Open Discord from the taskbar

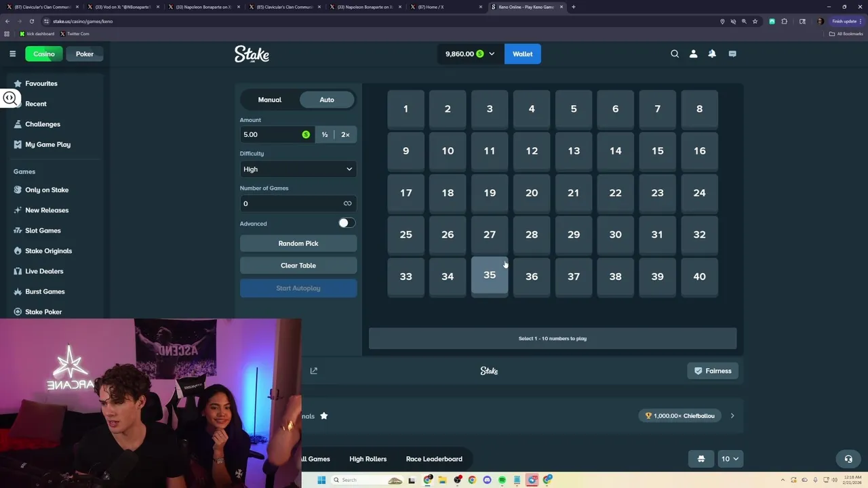[487, 480]
